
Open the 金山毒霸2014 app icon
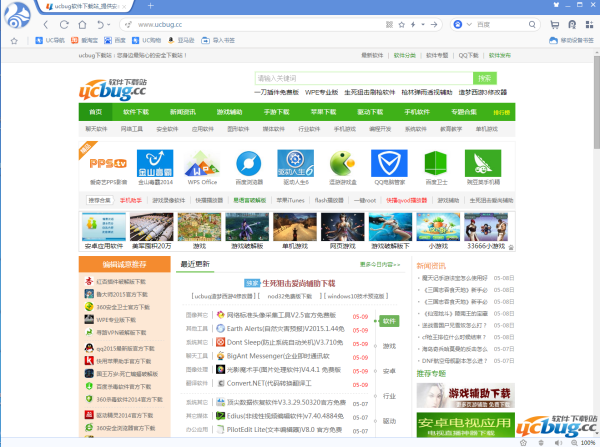pyautogui.click(x=155, y=163)
